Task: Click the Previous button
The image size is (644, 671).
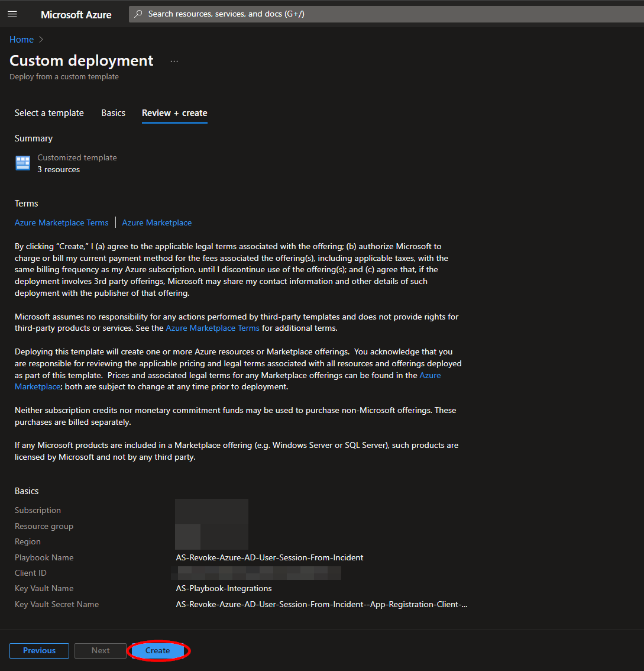Action: click(x=40, y=650)
